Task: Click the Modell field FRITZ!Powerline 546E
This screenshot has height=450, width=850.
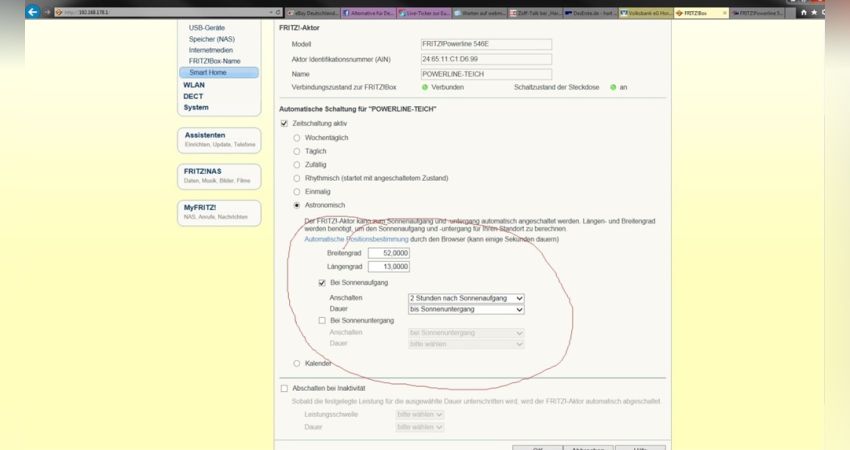Action: 486,44
